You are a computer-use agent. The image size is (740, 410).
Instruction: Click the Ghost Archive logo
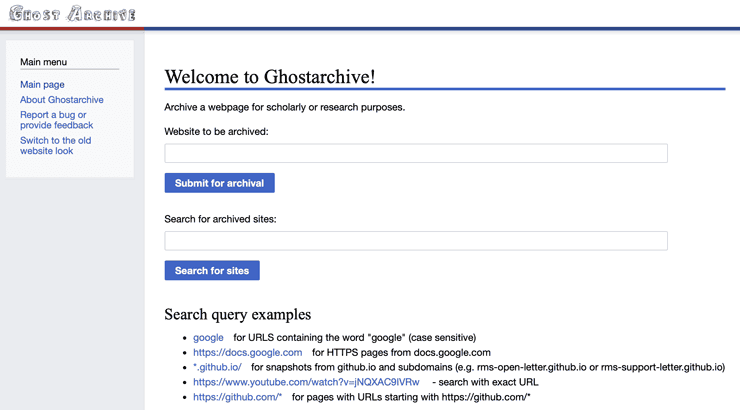pos(72,14)
